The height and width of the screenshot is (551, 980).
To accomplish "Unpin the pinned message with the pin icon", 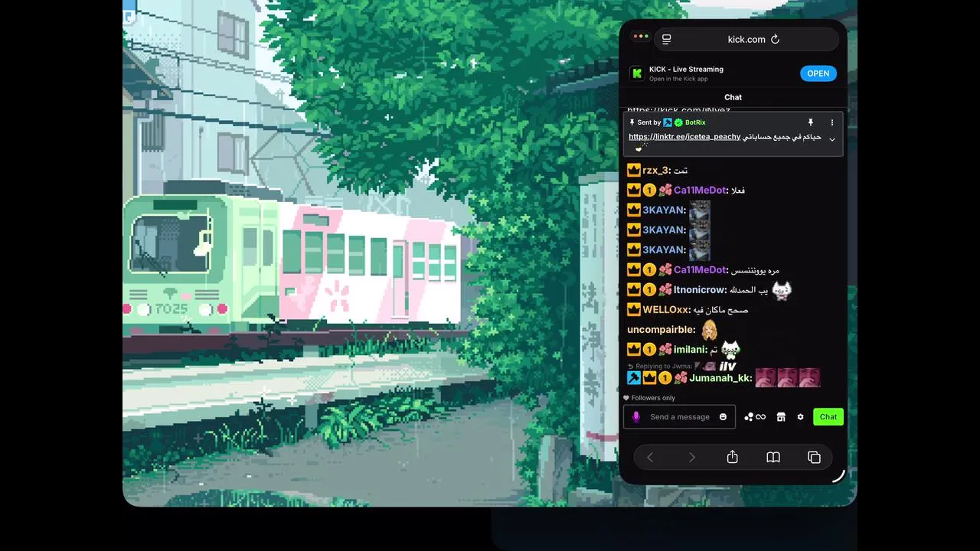I will [810, 122].
